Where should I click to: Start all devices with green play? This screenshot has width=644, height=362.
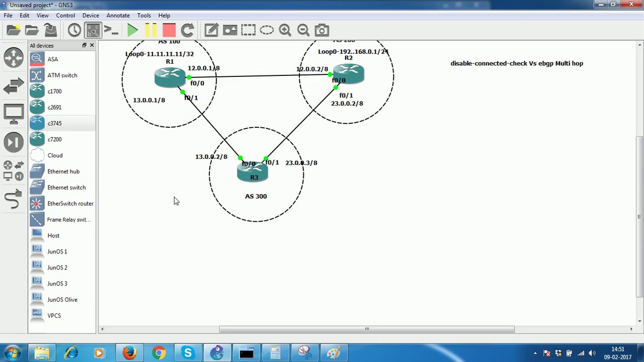(133, 30)
